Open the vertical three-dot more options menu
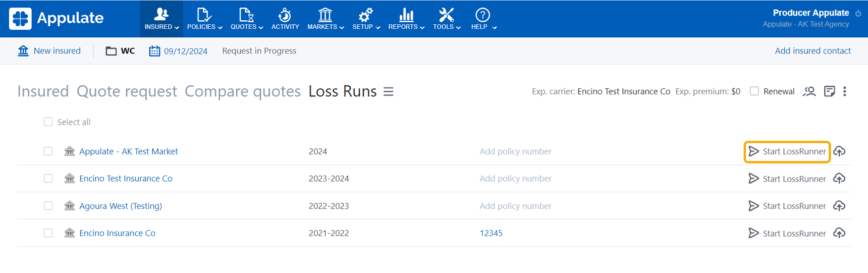The height and width of the screenshot is (273, 868). click(x=845, y=91)
